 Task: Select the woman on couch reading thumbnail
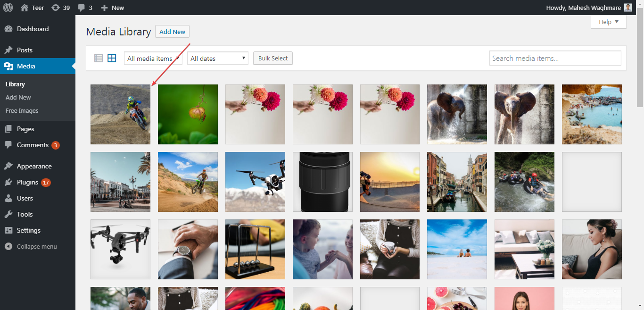pyautogui.click(x=592, y=249)
